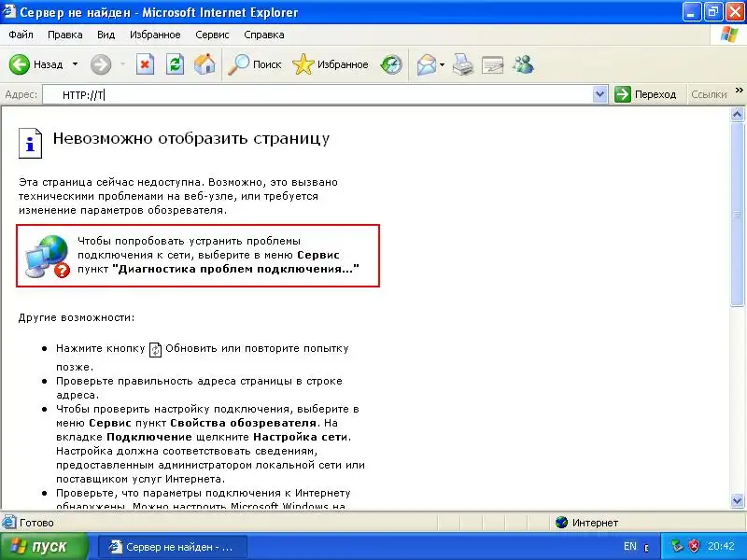Click the network diagnostics globe icon
Viewport: 747px width, 560px height.
[48, 256]
